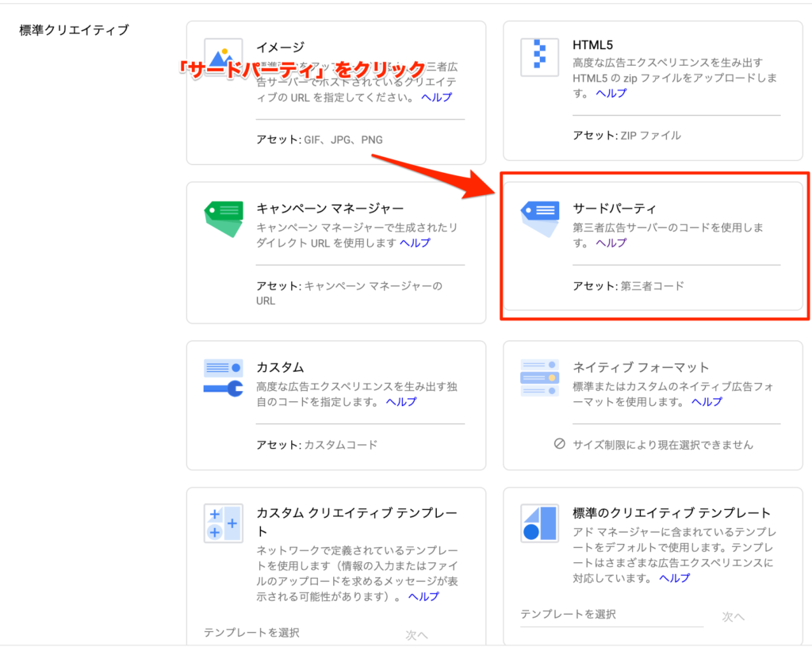Open the ヘルプ link for キャンペーン マネージャー
Image resolution: width=812 pixels, height=651 pixels.
[415, 243]
